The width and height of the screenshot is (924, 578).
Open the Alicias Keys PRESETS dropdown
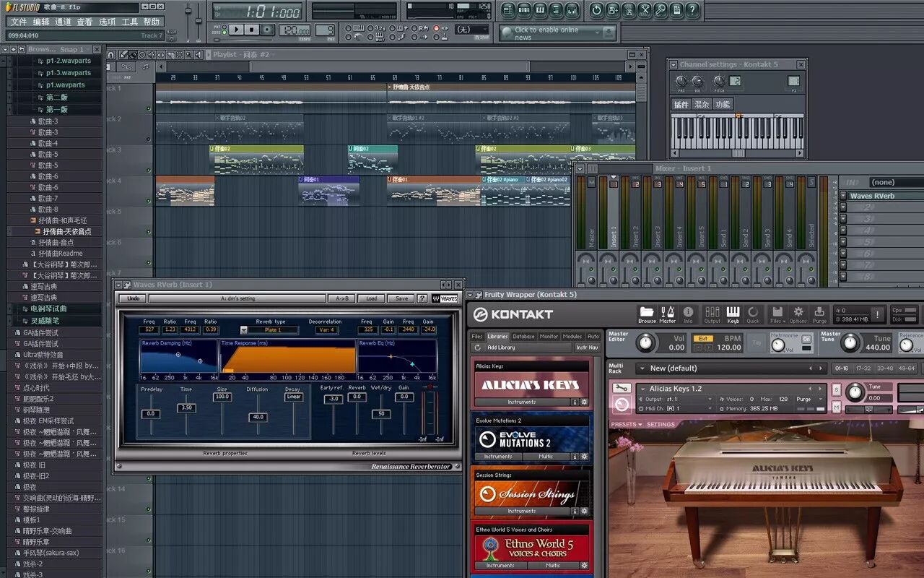point(625,425)
